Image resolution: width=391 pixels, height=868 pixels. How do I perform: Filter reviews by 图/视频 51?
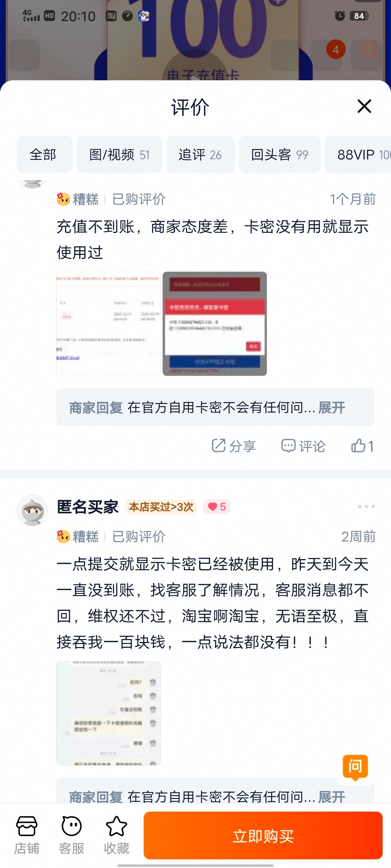click(119, 154)
